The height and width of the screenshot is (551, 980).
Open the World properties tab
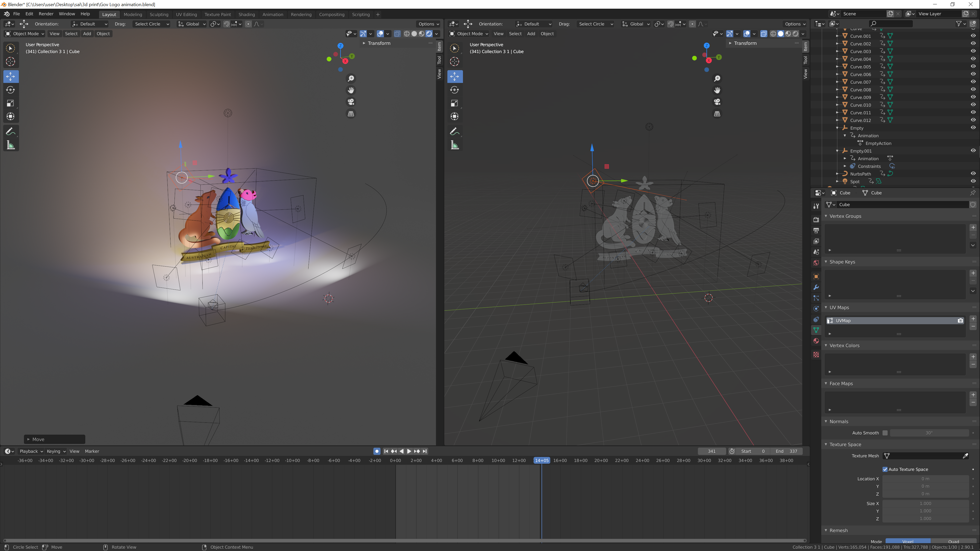pyautogui.click(x=816, y=262)
